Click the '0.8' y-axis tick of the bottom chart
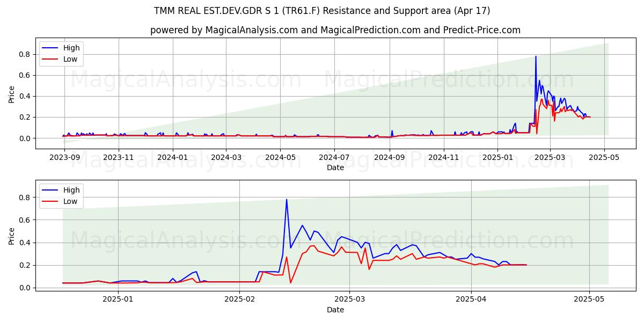 tap(26, 197)
